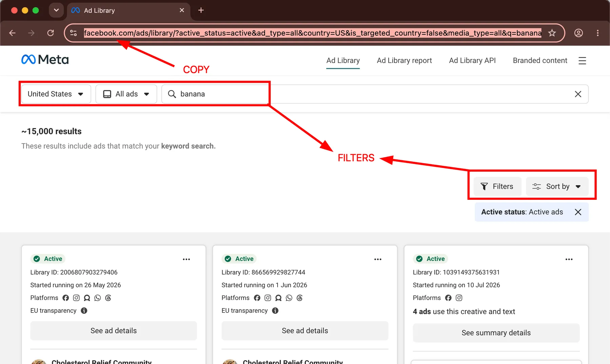610x364 pixels.
Task: Reload the page
Action: click(x=50, y=33)
